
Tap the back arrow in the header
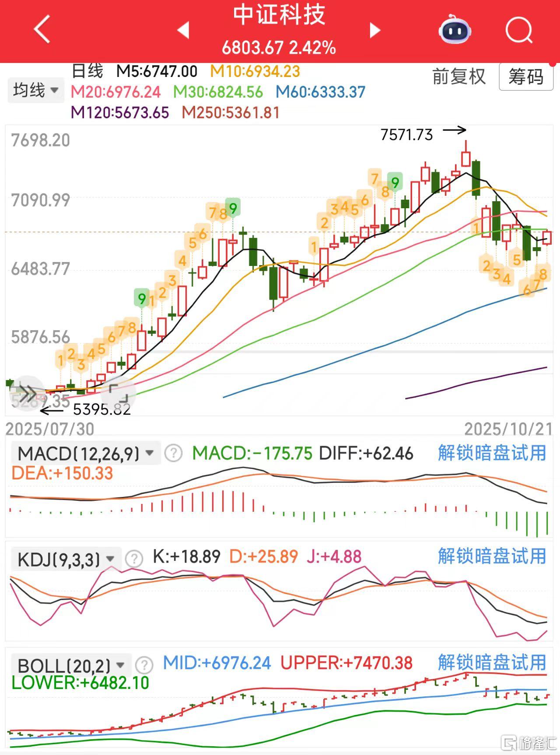42,30
